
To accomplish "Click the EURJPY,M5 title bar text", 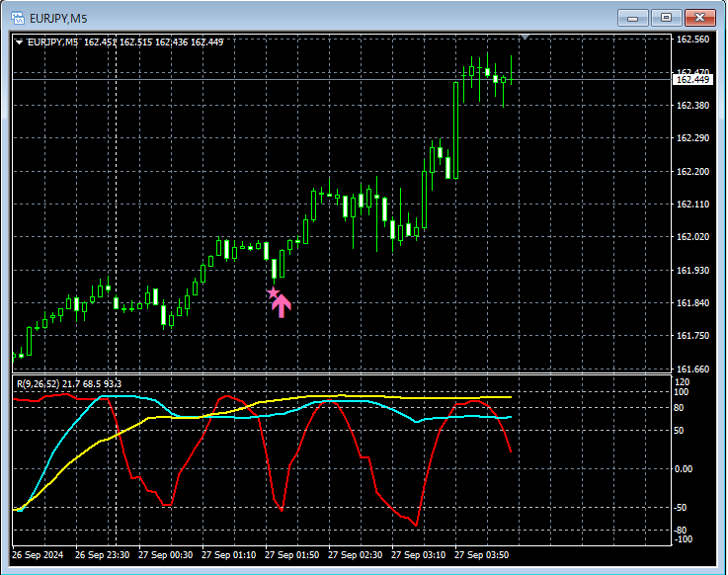I will 58,19.
